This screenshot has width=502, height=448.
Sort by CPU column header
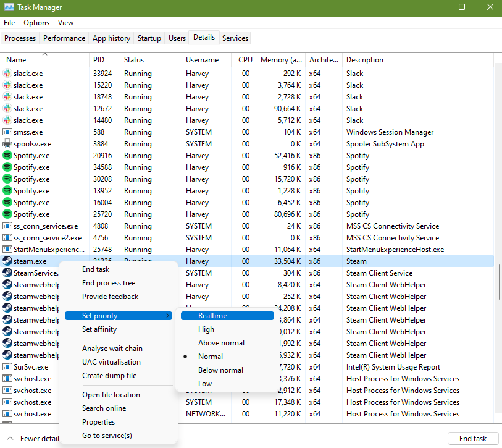[x=244, y=60]
